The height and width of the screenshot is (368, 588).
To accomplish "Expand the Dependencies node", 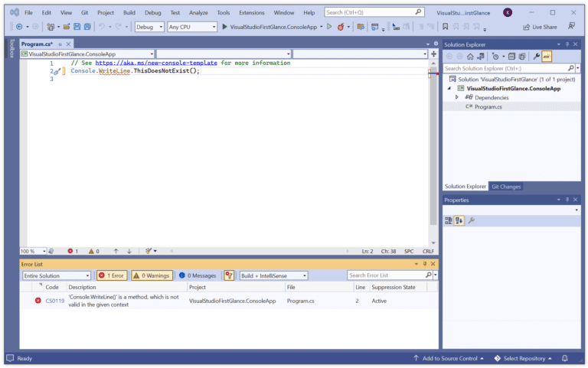I will (x=457, y=97).
